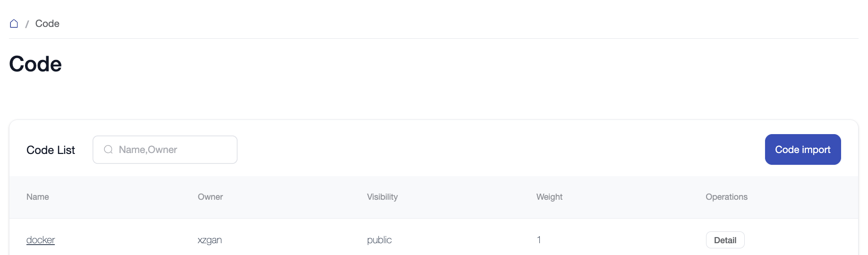Click the Operations column header
This screenshot has width=868, height=255.
click(x=726, y=197)
